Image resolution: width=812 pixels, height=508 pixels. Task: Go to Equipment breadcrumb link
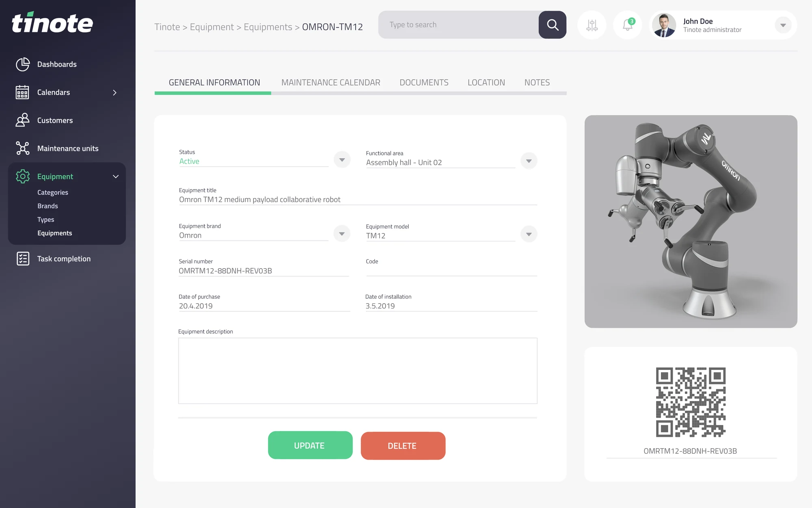(x=212, y=27)
